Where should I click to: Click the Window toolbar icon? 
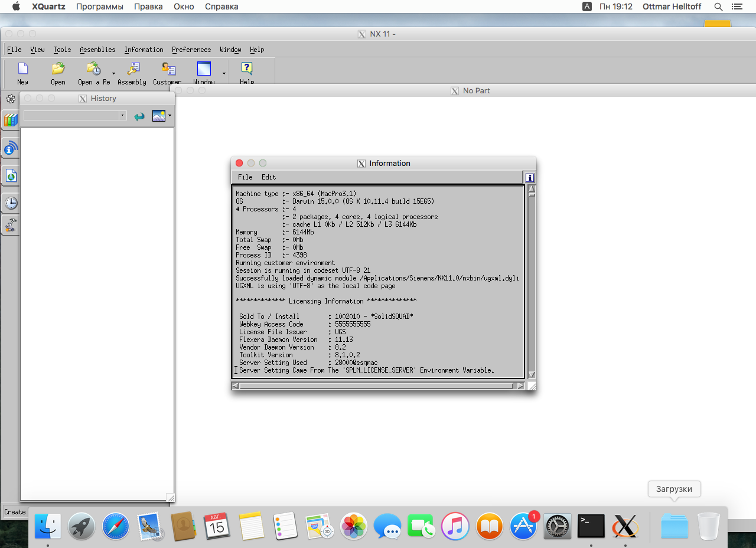204,68
